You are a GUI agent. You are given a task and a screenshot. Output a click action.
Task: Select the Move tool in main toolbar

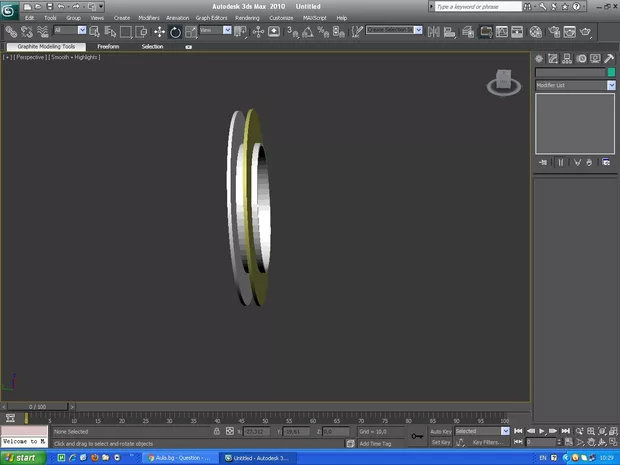click(x=159, y=32)
